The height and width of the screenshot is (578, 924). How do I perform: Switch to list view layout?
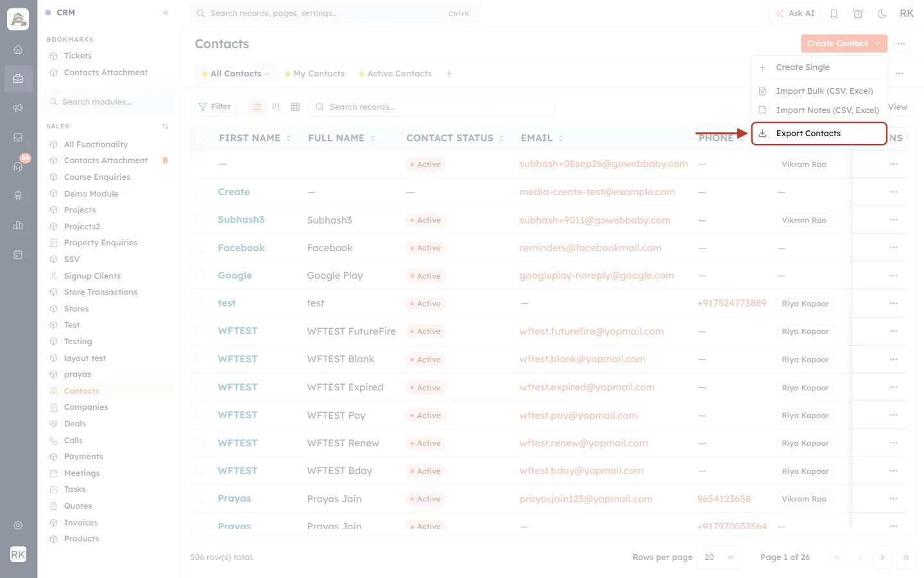click(257, 107)
